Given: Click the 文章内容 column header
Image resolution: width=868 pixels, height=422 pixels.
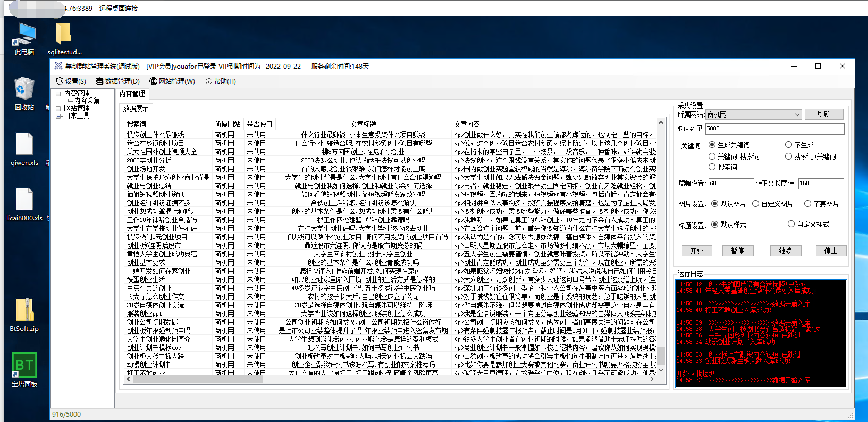Looking at the screenshot, I should click(554, 124).
